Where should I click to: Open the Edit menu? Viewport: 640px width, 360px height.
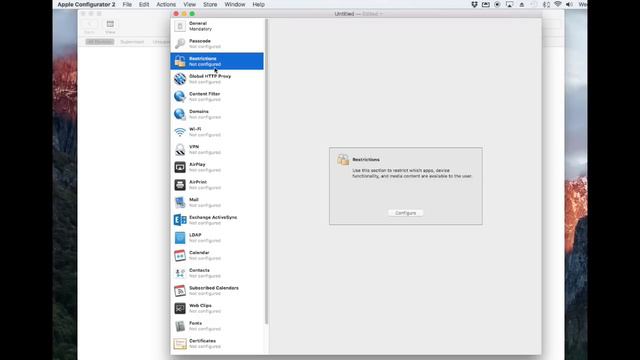coord(144,4)
